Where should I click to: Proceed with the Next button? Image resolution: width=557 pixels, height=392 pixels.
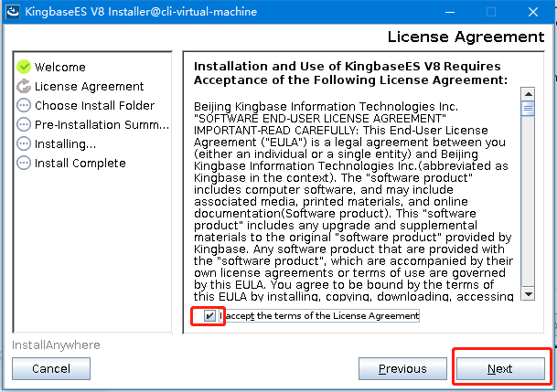click(500, 368)
